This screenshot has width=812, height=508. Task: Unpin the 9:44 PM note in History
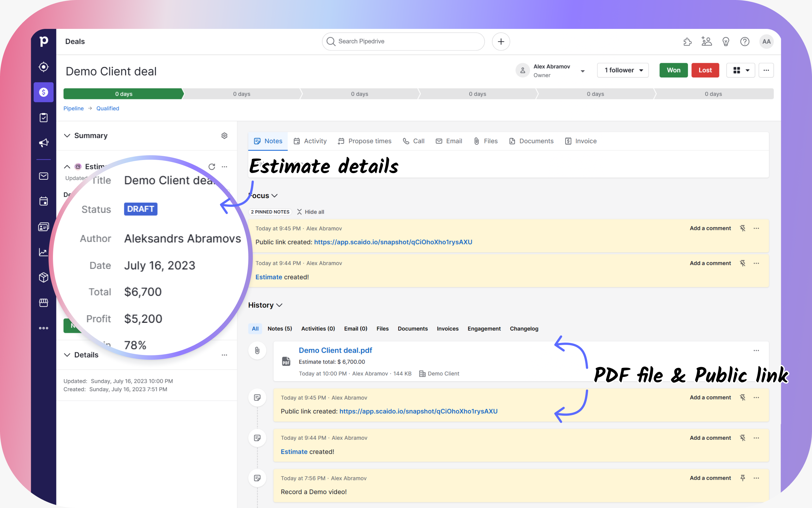(x=743, y=438)
